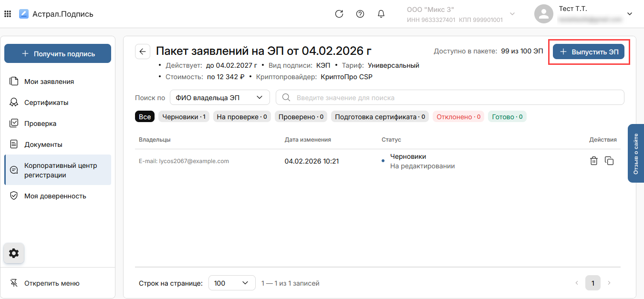Viewport: 644px width, 299px height.
Task: Open the help question mark icon
Action: point(360,14)
